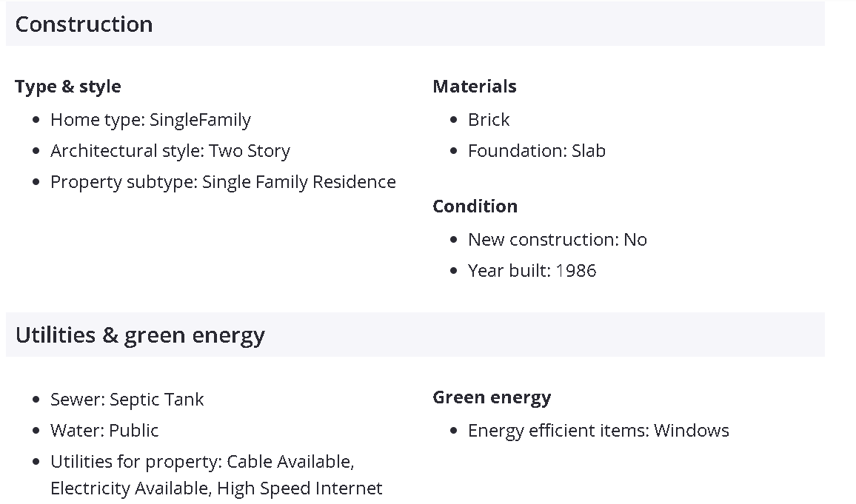Select Architectural style: Two Story entry
Viewport: 856px width, 504px height.
point(170,151)
